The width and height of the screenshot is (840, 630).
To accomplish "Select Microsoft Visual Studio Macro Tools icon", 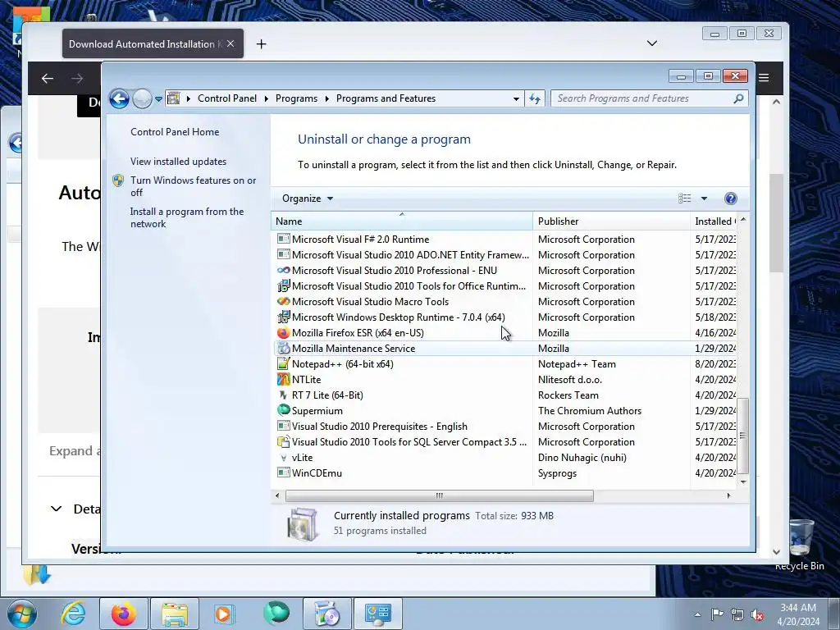I will (283, 301).
